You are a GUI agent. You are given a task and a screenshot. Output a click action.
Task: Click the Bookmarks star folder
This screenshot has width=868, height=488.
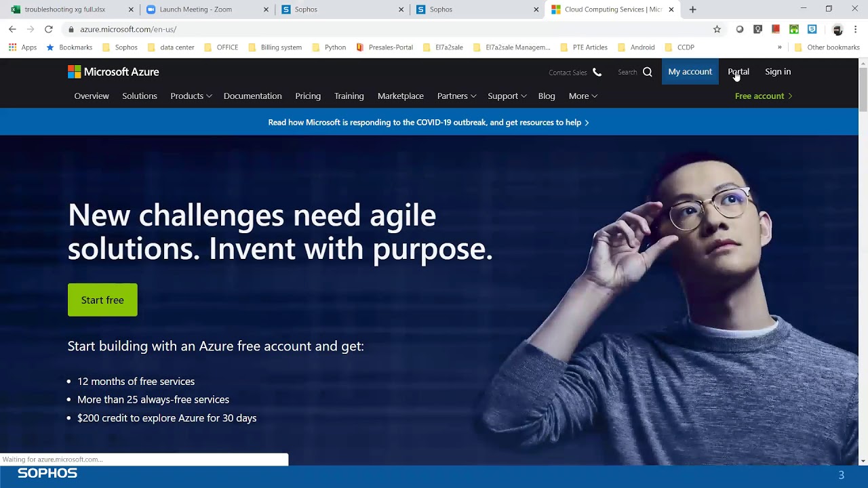[69, 47]
